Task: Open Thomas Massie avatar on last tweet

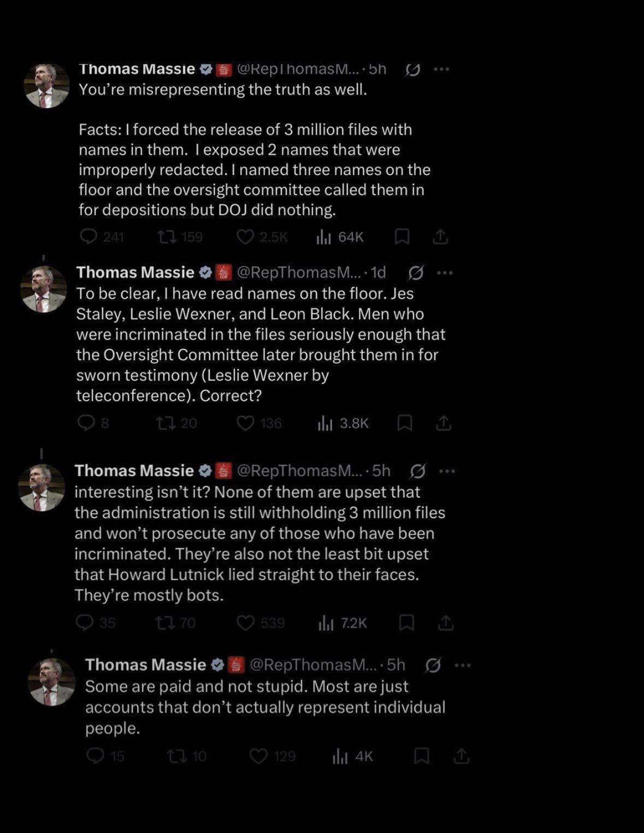Action: click(x=51, y=682)
